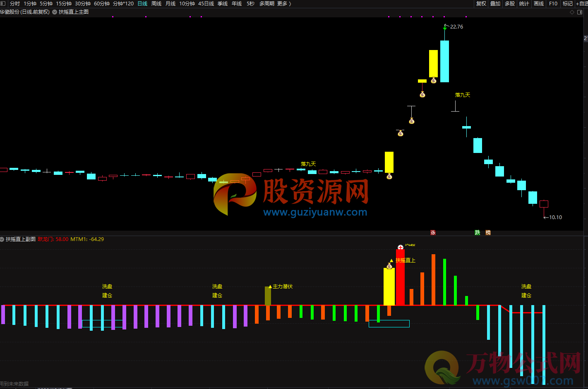Click the rightmost 洗盘 label
The width and height of the screenshot is (588, 389).
[x=526, y=286]
